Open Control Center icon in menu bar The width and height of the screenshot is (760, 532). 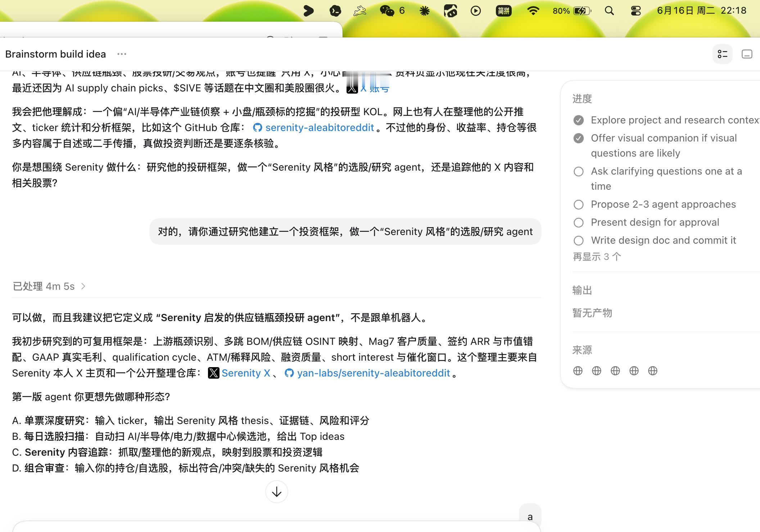pyautogui.click(x=636, y=11)
